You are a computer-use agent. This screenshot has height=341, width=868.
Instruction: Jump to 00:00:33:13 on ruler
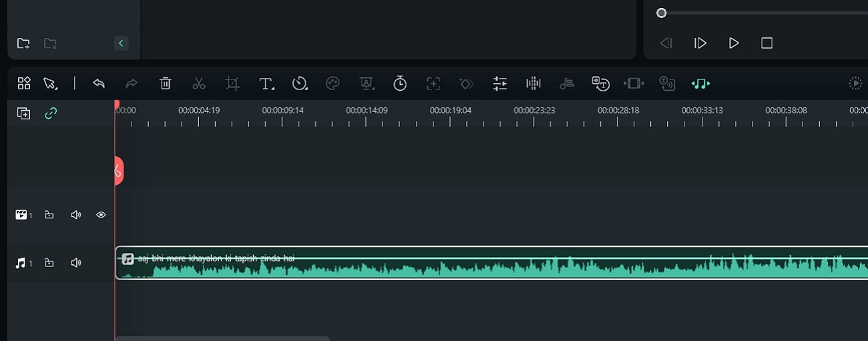[x=702, y=110]
